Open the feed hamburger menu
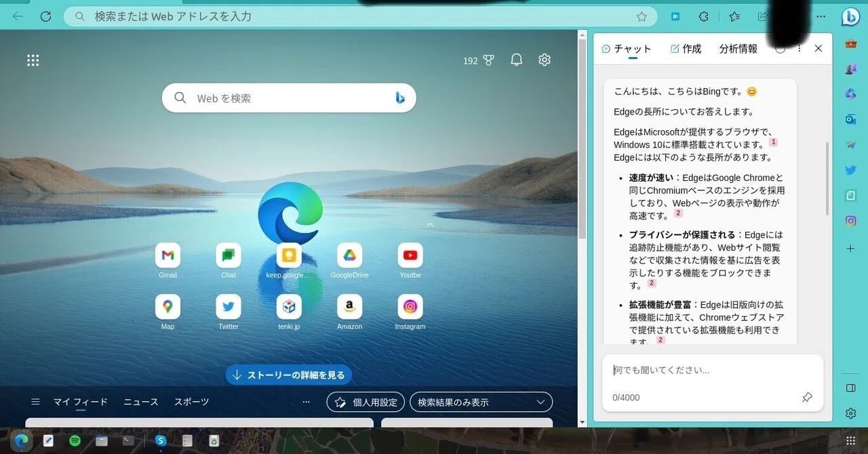The height and width of the screenshot is (454, 868). tap(36, 402)
